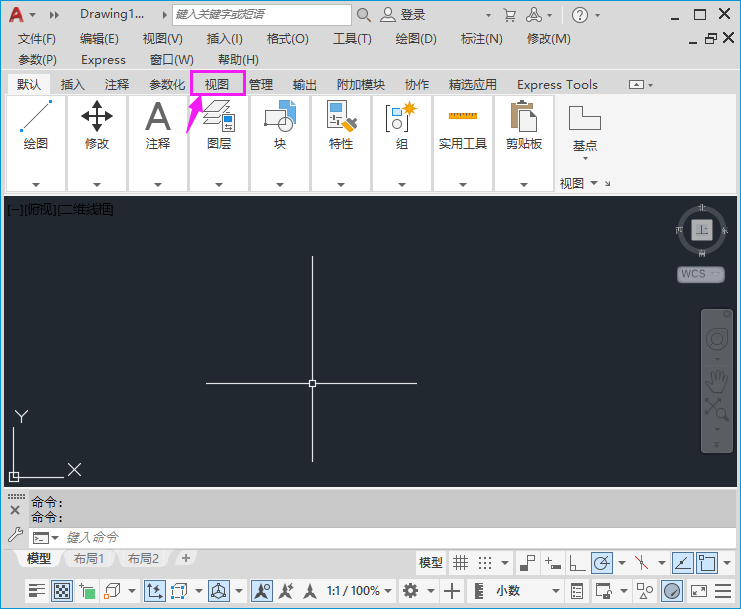741x609 pixels.
Task: Click the 登录 sign-in button
Action: pyautogui.click(x=404, y=15)
